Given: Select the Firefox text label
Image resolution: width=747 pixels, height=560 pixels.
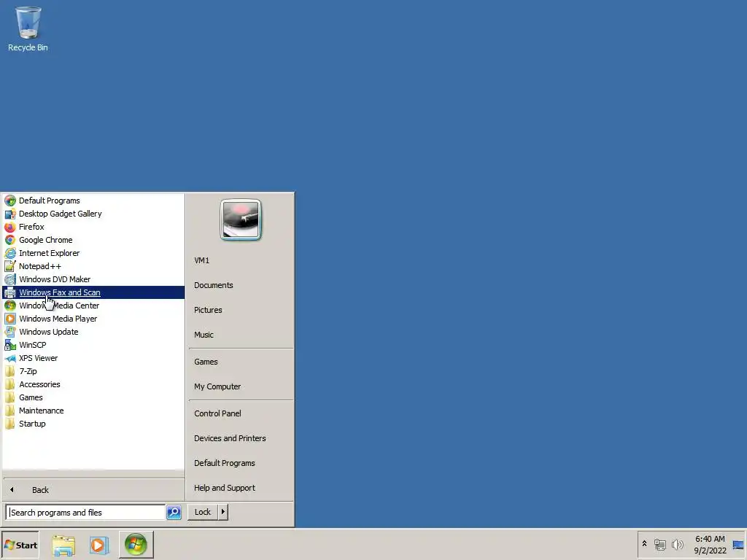Looking at the screenshot, I should (x=31, y=227).
